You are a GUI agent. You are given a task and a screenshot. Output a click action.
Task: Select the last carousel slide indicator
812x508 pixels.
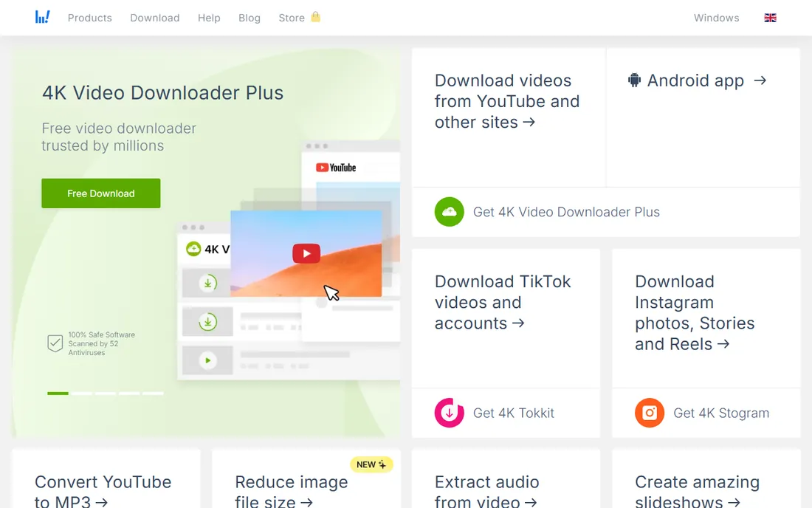coord(153,394)
